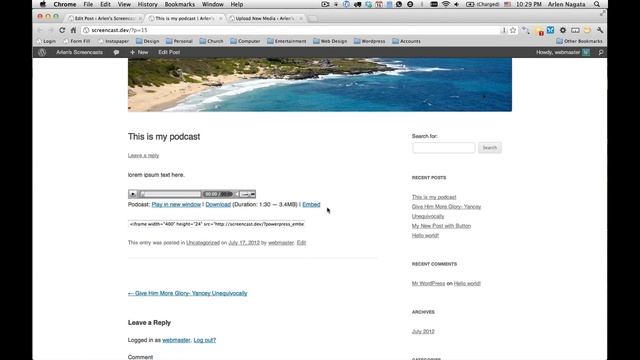Click the address bar URL
The image size is (640, 360).
(119, 30)
